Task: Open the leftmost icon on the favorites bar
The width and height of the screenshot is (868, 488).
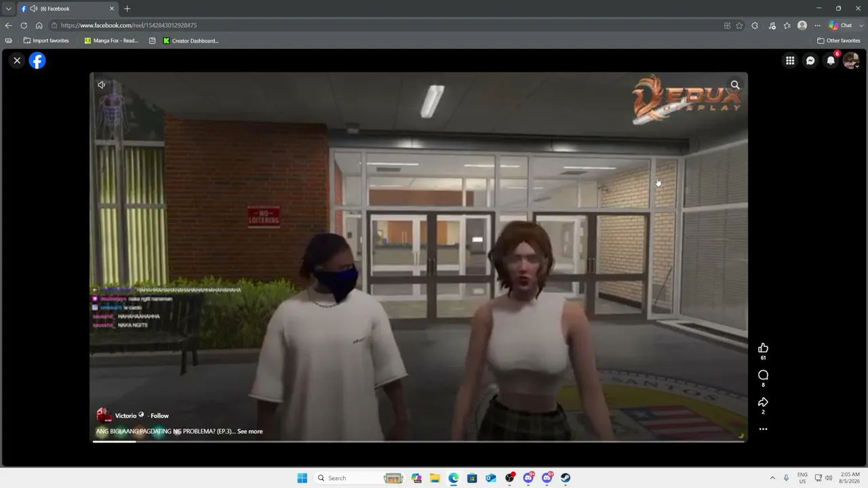Action: [8, 41]
